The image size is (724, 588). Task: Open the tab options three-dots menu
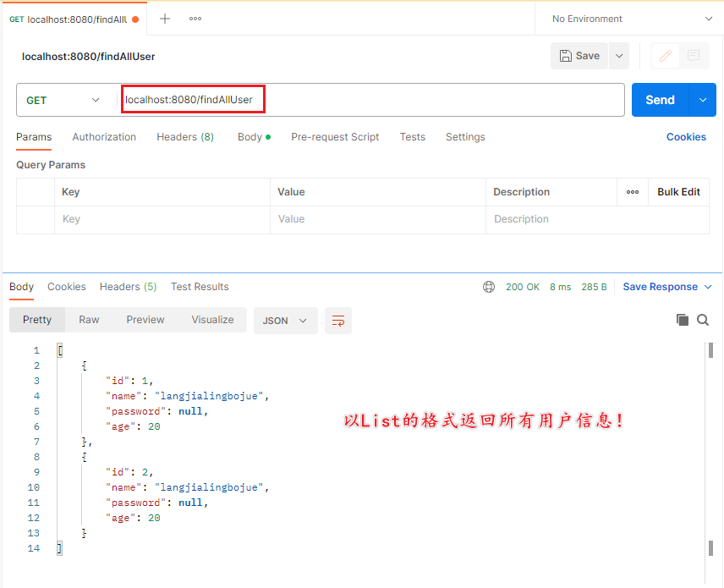[195, 19]
